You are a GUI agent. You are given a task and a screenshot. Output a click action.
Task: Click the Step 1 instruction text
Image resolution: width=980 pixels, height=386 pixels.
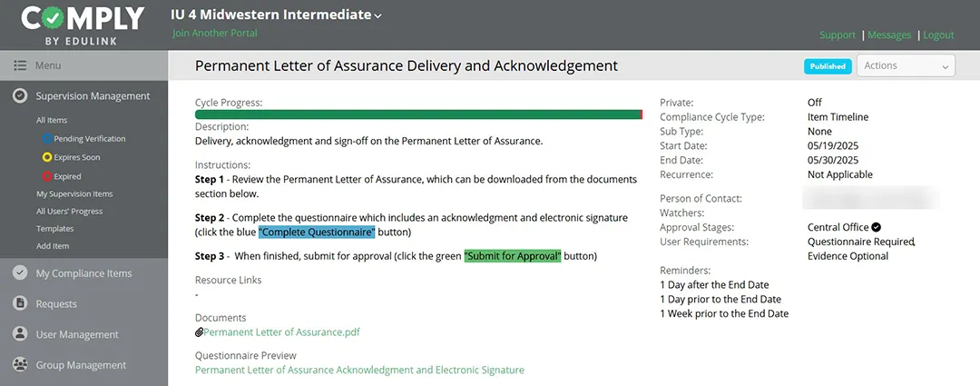pyautogui.click(x=416, y=186)
